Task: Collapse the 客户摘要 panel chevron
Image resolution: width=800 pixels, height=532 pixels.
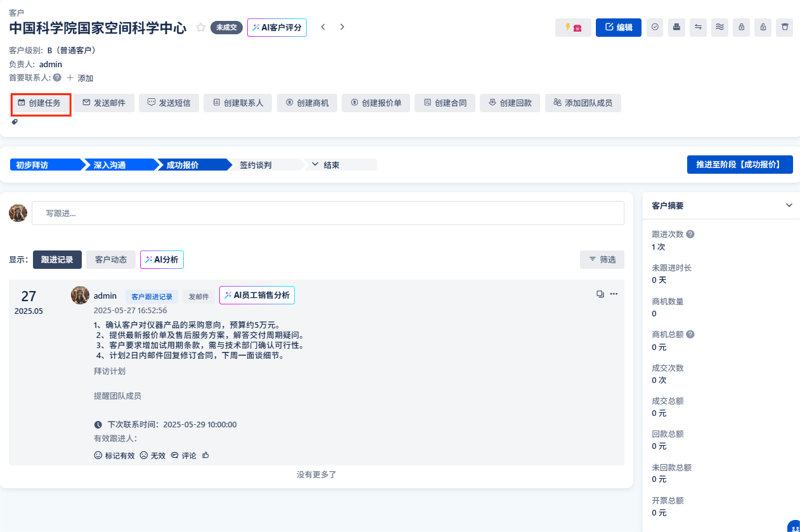Action: (x=789, y=205)
